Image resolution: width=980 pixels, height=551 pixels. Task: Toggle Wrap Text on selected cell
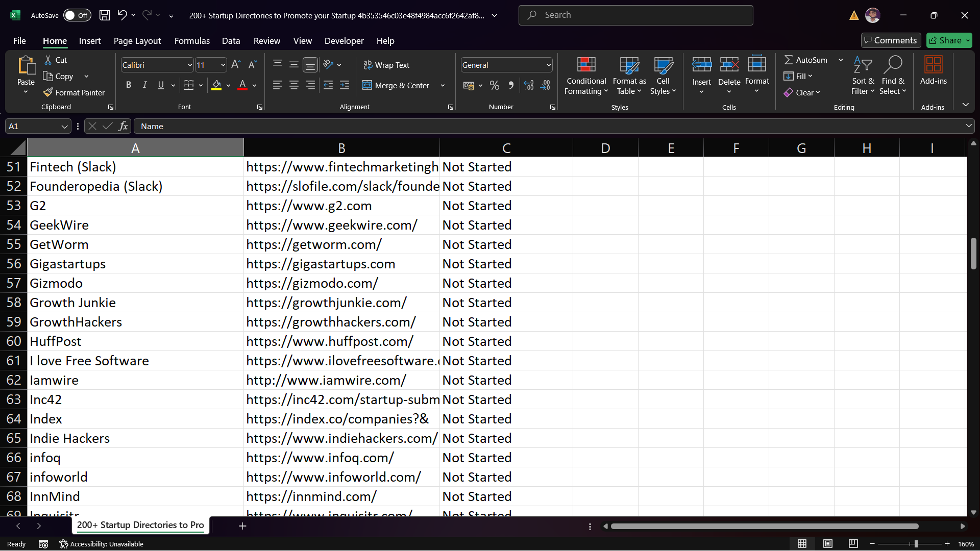(386, 65)
